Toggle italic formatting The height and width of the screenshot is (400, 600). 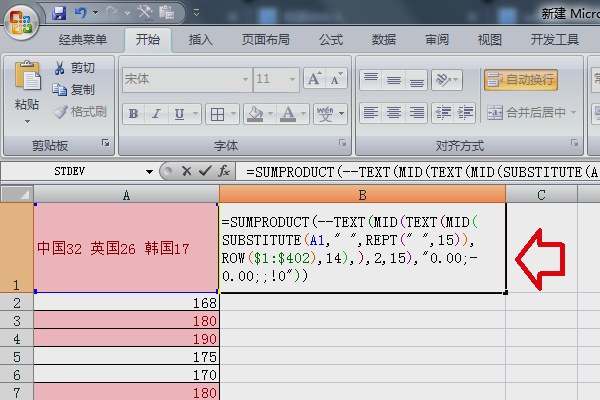(x=157, y=113)
